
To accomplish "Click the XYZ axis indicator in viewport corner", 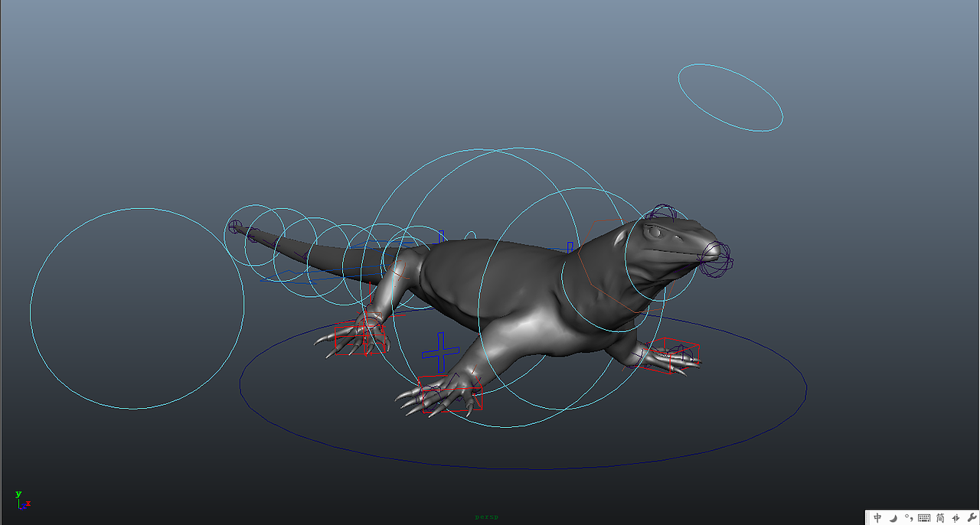I will click(x=22, y=501).
